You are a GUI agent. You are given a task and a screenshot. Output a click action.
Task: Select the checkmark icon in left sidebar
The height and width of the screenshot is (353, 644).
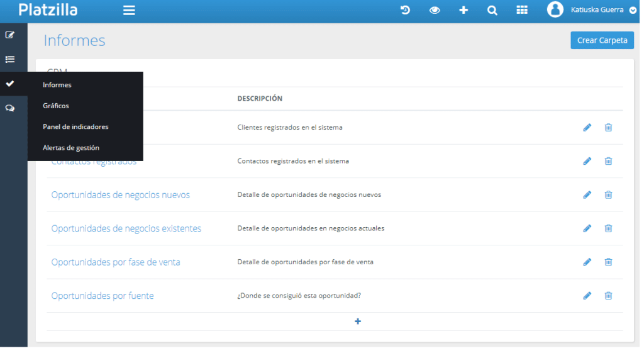10,84
